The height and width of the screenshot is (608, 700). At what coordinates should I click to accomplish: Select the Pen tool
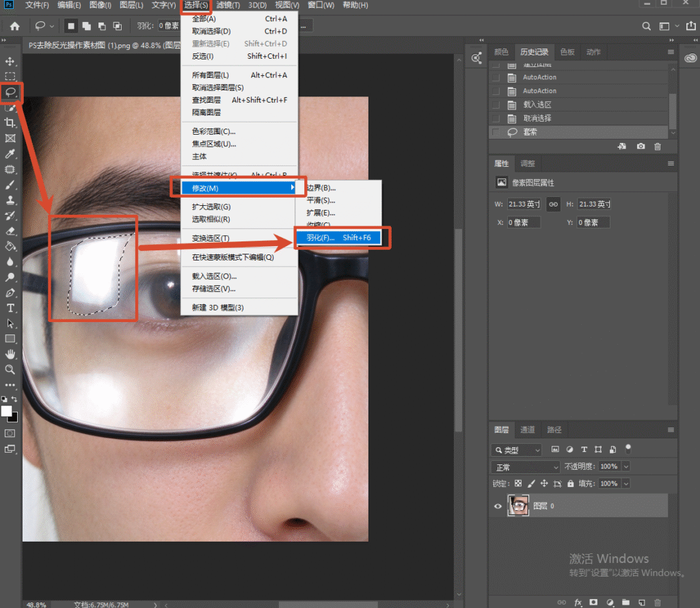(10, 293)
